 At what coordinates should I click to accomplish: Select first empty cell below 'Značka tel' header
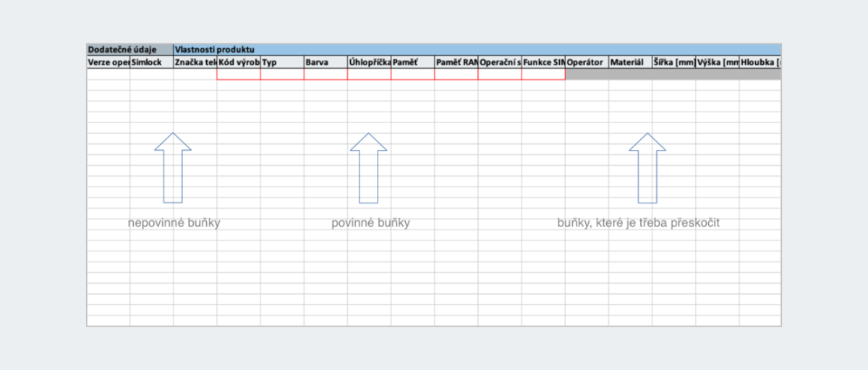(x=195, y=74)
